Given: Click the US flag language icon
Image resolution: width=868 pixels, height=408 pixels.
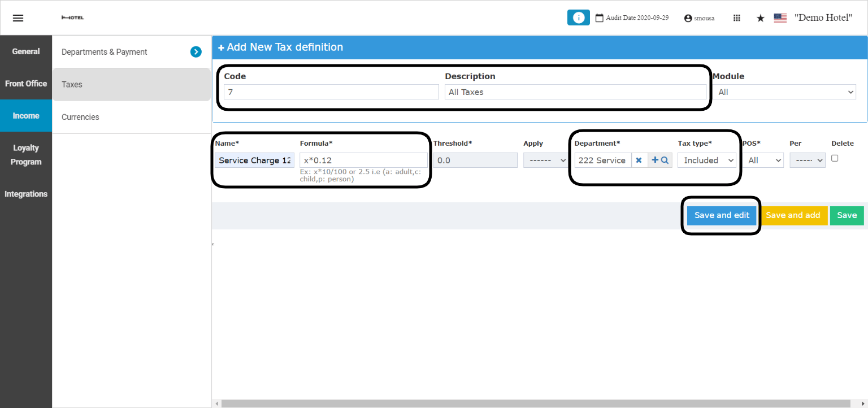Looking at the screenshot, I should tap(780, 18).
